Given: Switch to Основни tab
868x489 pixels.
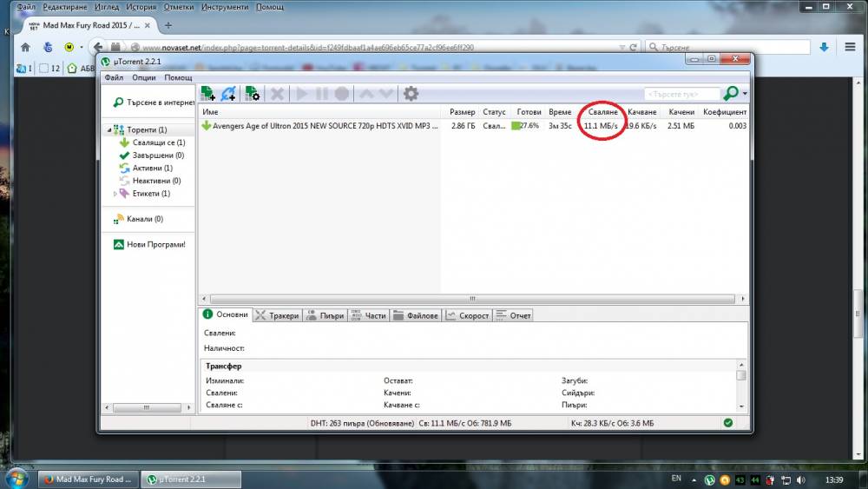Looking at the screenshot, I should 226,314.
